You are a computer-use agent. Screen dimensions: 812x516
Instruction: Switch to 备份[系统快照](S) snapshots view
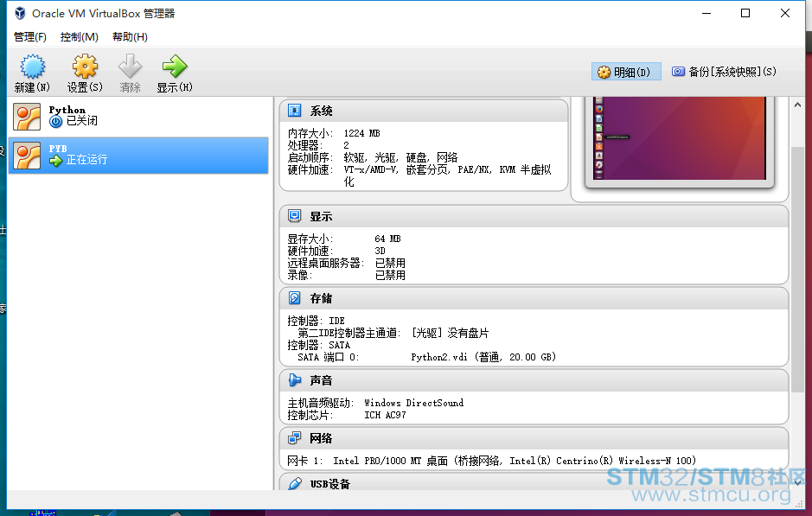[725, 72]
